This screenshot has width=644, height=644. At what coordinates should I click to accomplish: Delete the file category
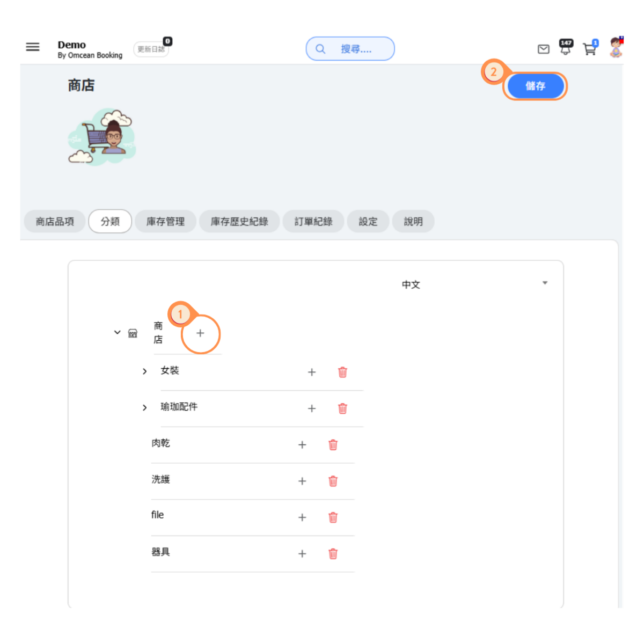coord(333,517)
